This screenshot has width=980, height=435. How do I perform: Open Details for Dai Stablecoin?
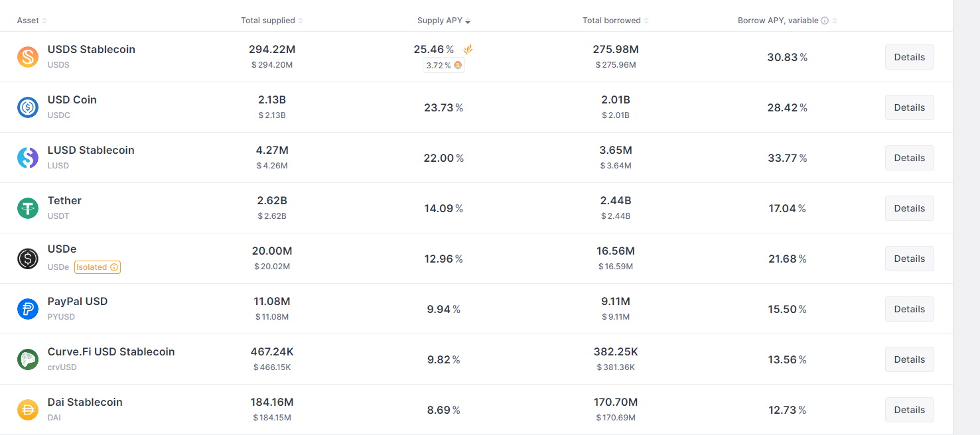point(909,410)
